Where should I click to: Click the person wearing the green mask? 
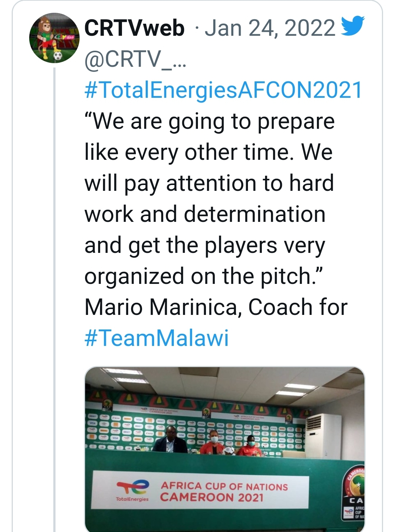[x=250, y=445]
